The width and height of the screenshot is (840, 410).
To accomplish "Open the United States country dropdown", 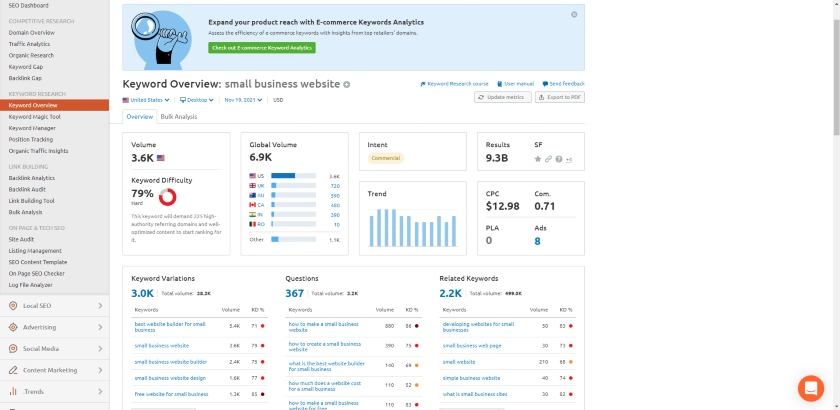I will (x=146, y=100).
